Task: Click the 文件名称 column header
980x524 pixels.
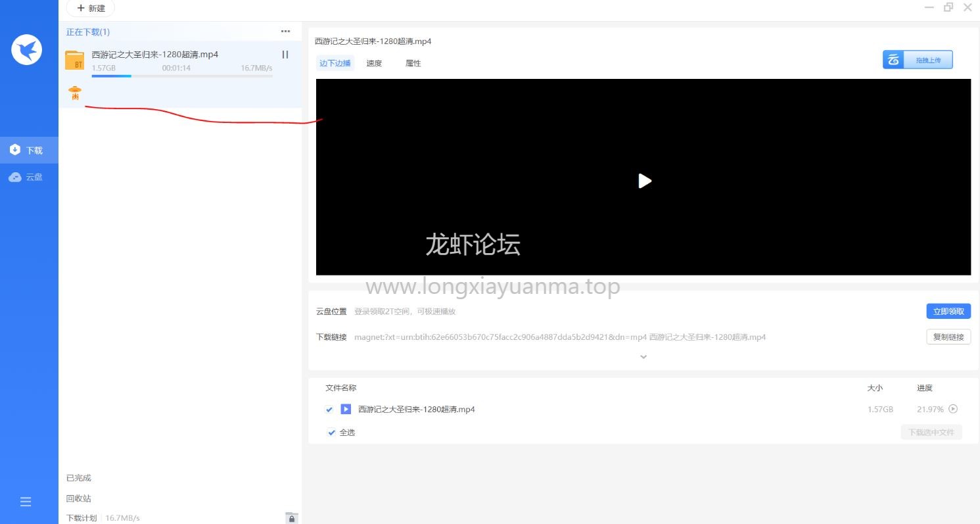Action: [341, 388]
